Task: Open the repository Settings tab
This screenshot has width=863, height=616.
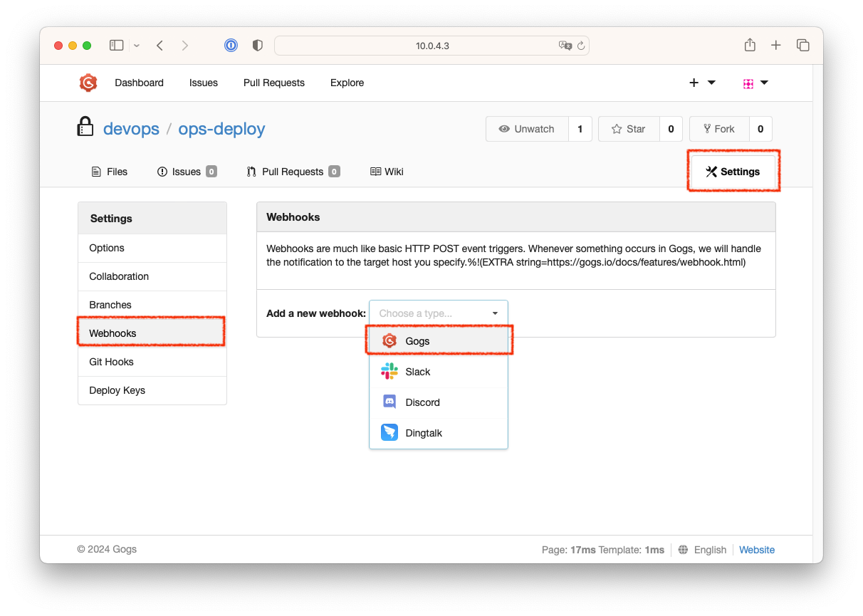Action: [733, 172]
